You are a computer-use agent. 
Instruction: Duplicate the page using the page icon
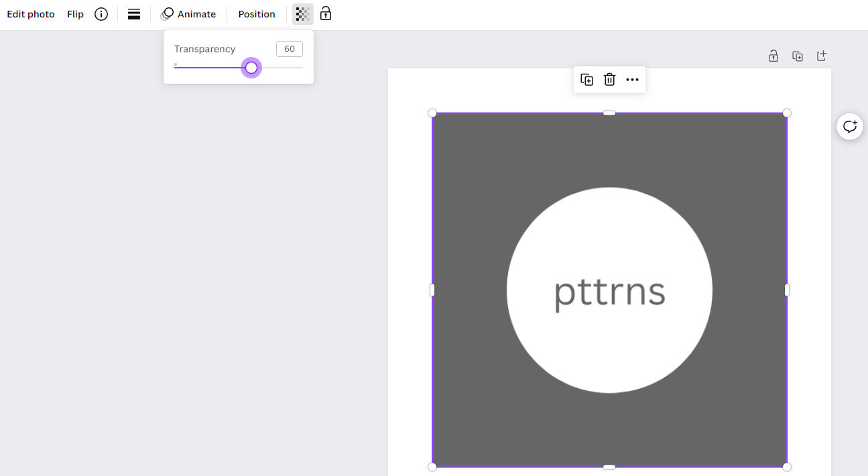point(798,56)
